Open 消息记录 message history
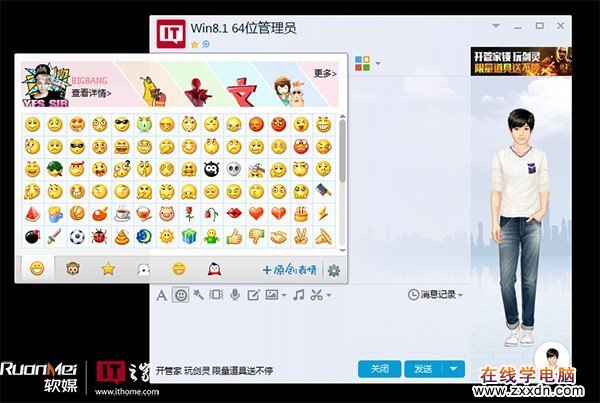This screenshot has width=600, height=403. click(432, 295)
